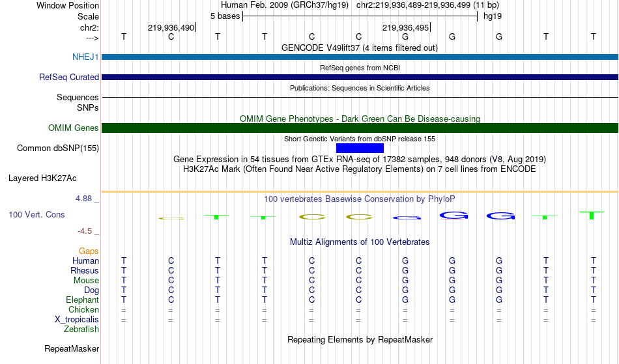Click the GENCODE V49lift37 track title
The image size is (619, 364).
pos(360,48)
